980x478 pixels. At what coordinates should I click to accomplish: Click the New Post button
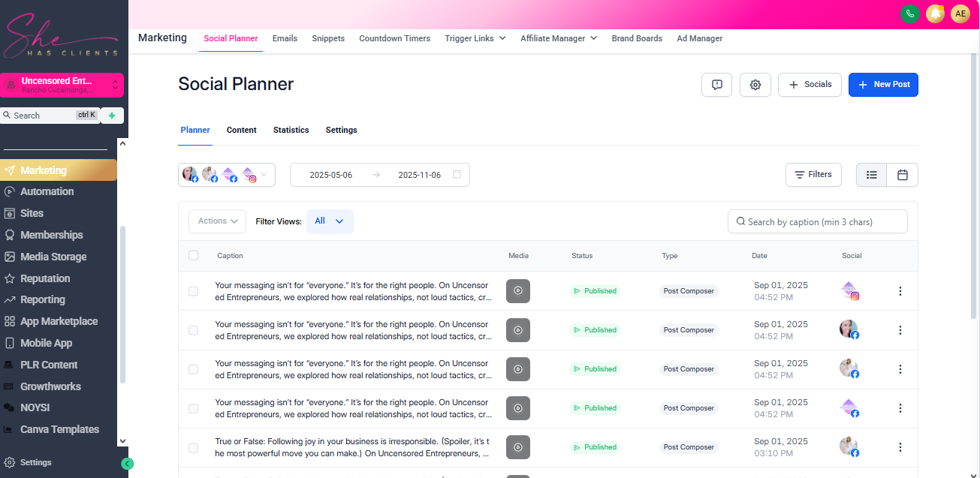pyautogui.click(x=883, y=85)
